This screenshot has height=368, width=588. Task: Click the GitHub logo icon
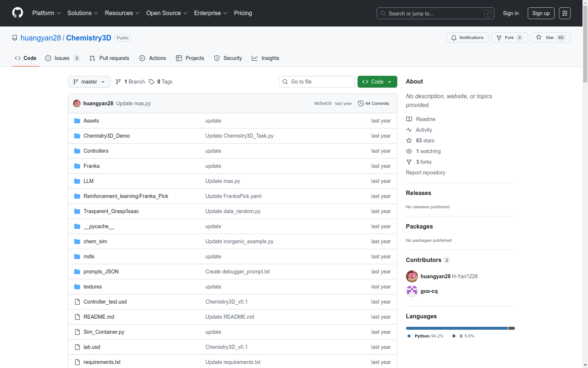(x=18, y=13)
